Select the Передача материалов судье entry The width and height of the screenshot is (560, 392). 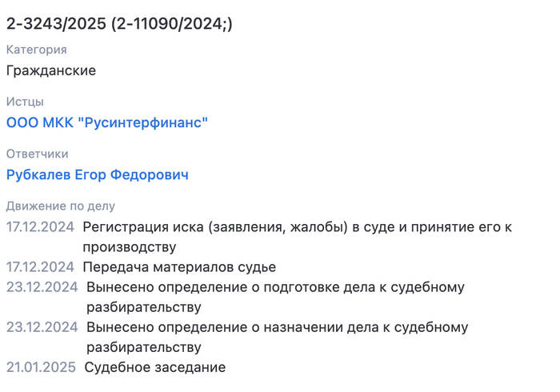point(179,267)
